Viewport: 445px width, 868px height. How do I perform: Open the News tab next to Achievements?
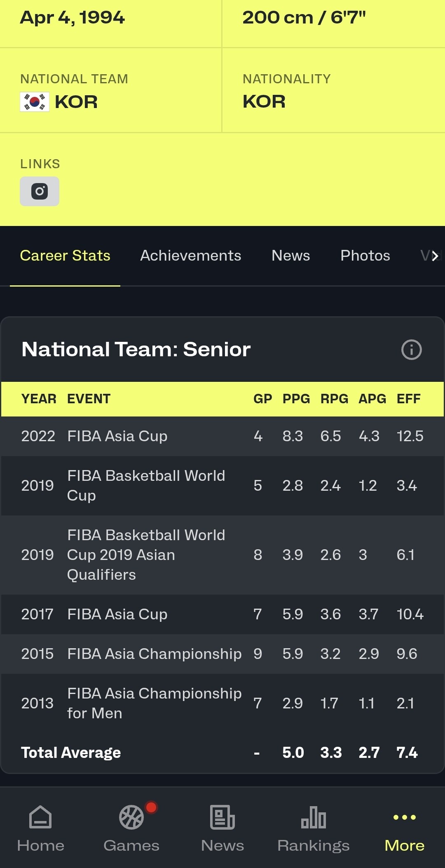(x=290, y=256)
